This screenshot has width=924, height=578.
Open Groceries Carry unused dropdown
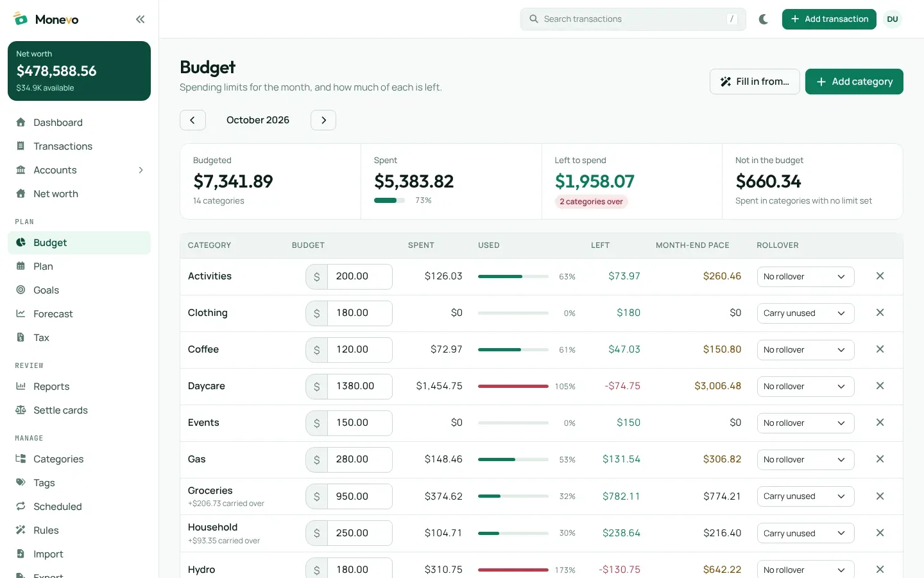click(x=805, y=496)
